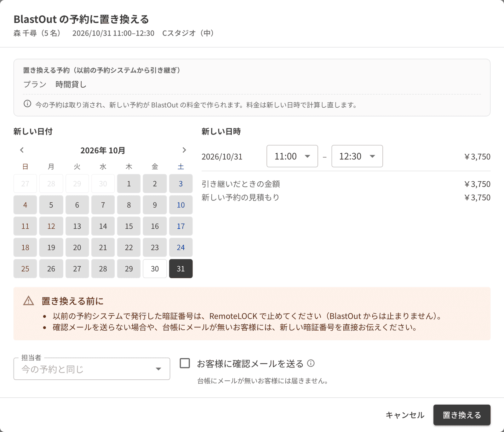
Task: Open the 11:00 start time dropdown
Action: pos(292,156)
